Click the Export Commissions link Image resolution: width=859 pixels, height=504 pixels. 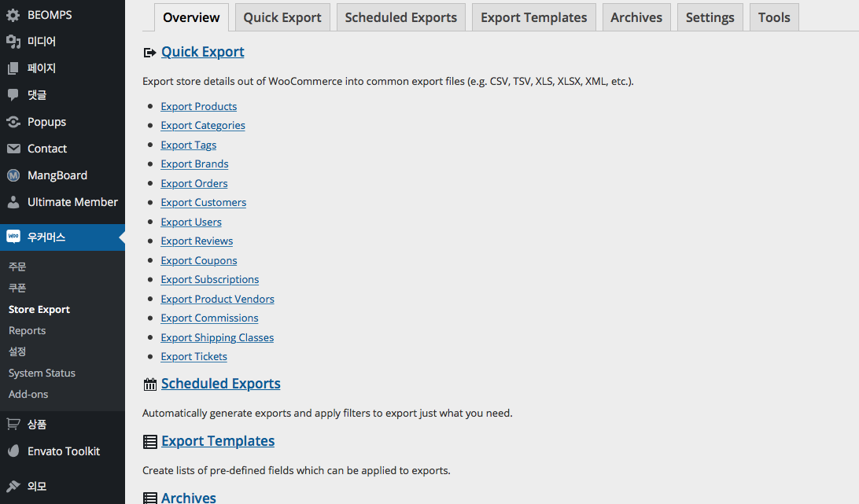click(x=209, y=318)
